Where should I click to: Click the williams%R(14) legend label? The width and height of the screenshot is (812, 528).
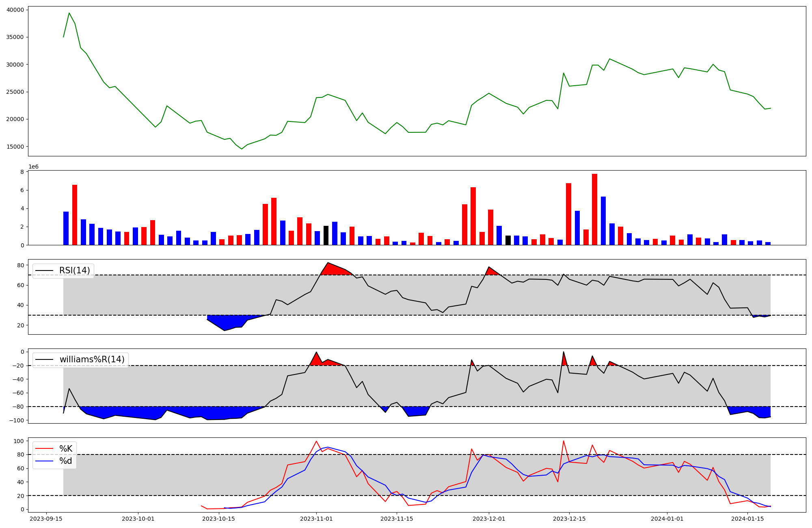tap(92, 359)
